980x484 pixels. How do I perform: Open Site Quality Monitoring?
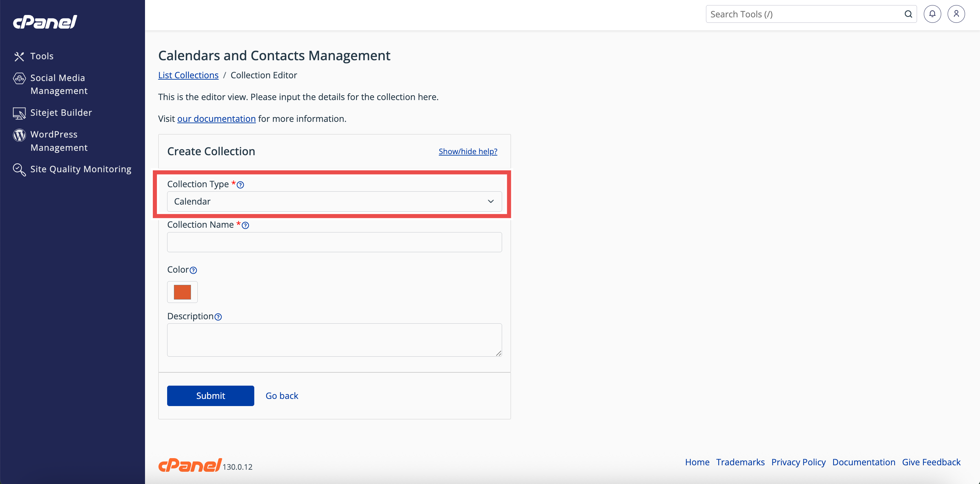[81, 169]
